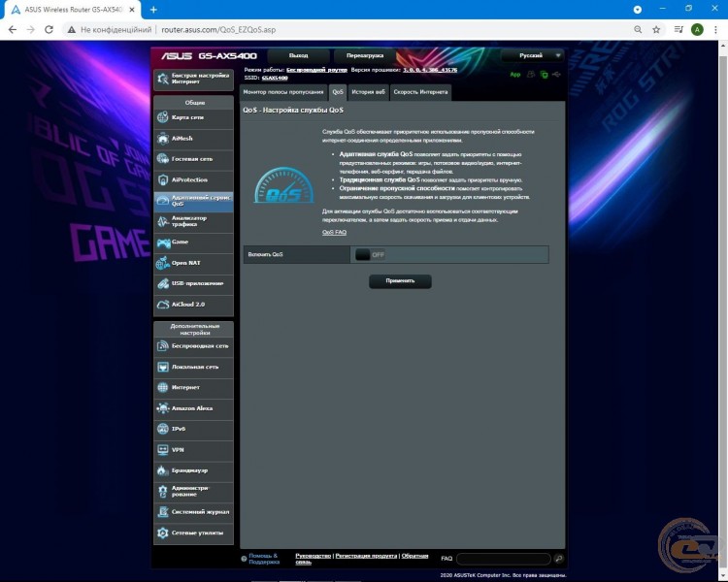Select the ASUS Wireless Router browser tab
The height and width of the screenshot is (582, 728).
[x=74, y=10]
